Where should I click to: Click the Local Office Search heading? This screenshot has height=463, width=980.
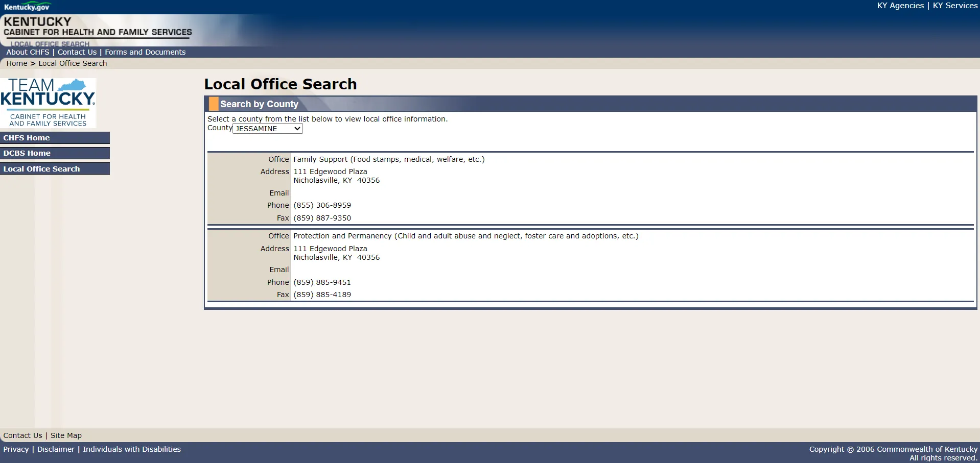[281, 84]
